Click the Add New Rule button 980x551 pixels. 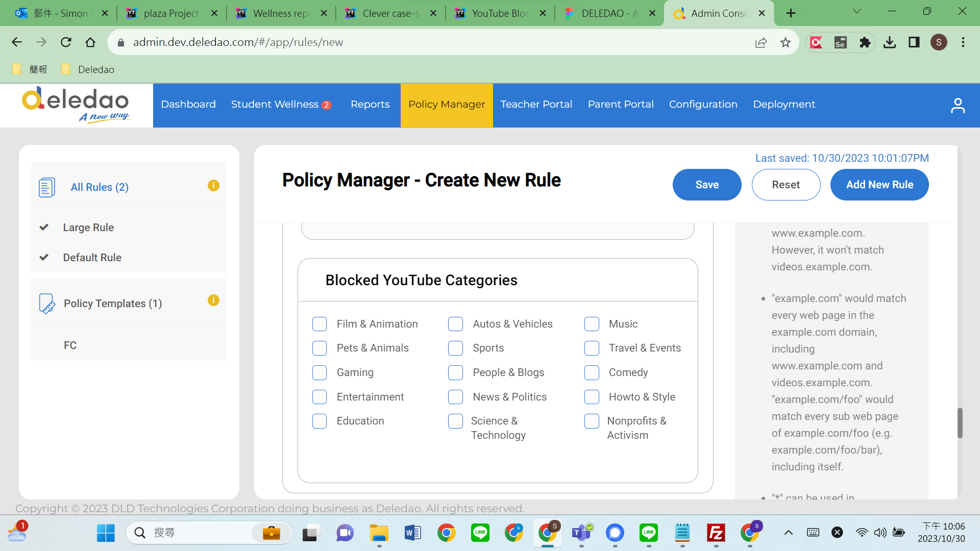pos(879,185)
